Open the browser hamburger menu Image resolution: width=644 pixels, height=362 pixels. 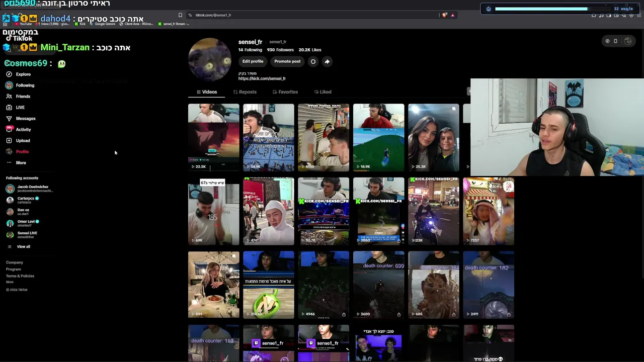pos(639,16)
